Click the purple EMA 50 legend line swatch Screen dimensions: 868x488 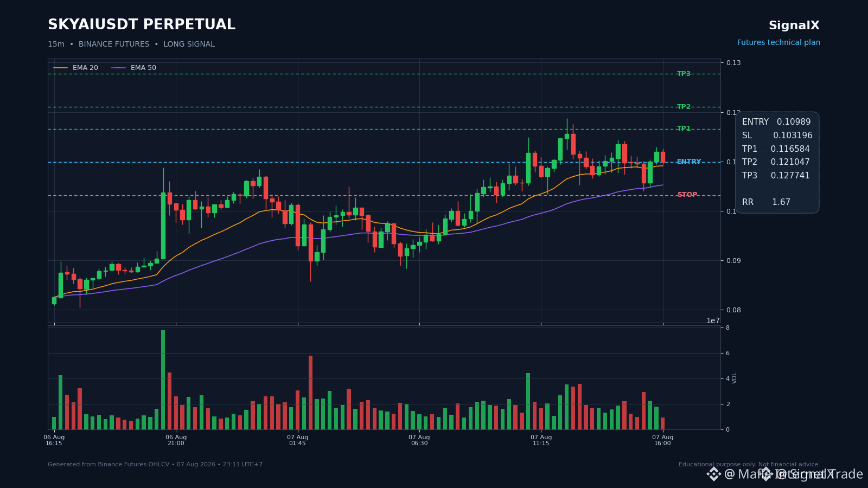click(119, 68)
